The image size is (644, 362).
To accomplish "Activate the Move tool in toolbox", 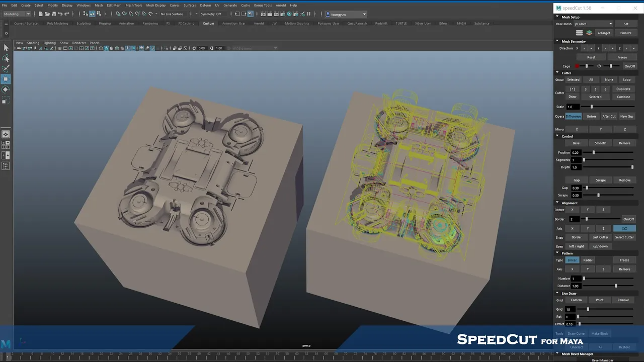I will point(6,79).
